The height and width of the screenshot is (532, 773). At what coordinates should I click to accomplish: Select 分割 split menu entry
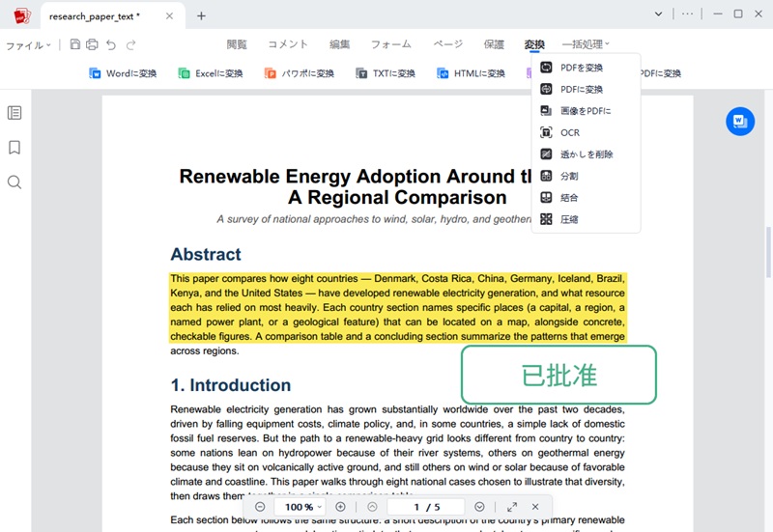pos(586,176)
